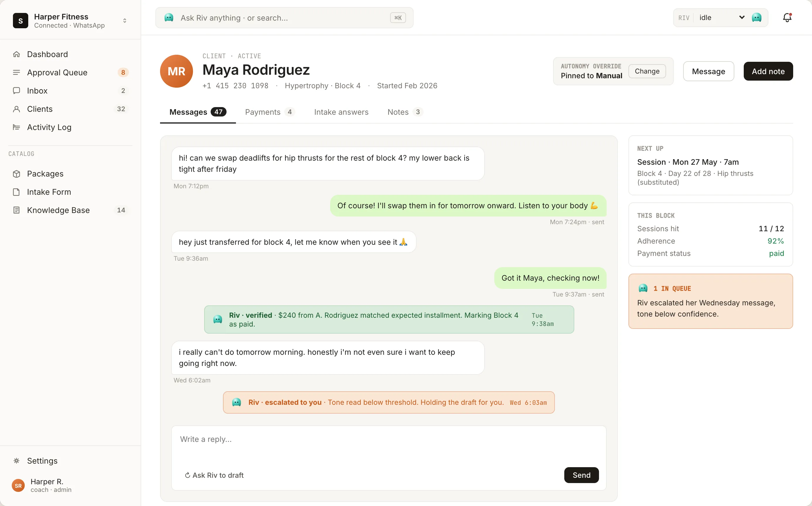Open the 1 in queue escalation card
This screenshot has width=812, height=506.
[x=710, y=301]
